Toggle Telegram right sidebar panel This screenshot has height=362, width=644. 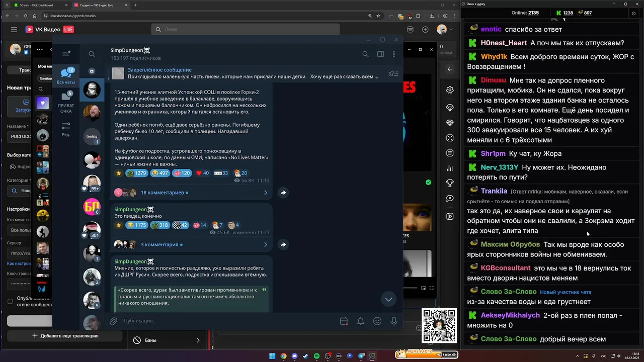click(380, 54)
